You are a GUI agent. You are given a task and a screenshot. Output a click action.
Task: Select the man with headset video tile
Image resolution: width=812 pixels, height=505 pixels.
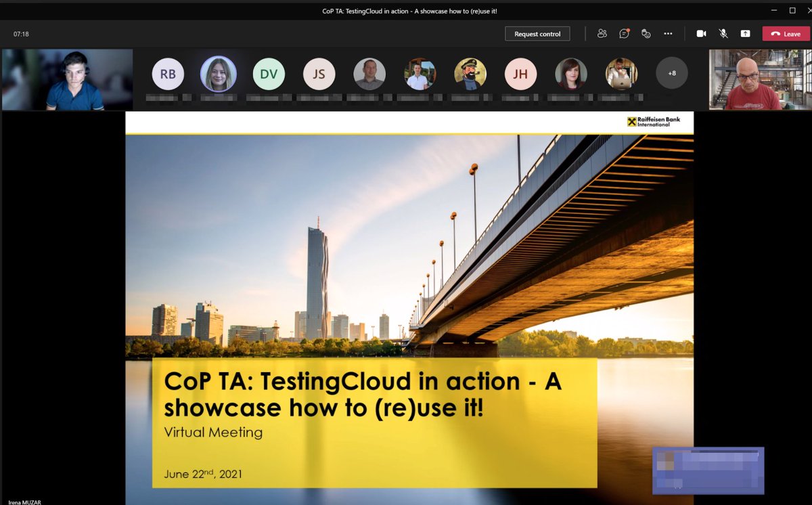coord(67,79)
